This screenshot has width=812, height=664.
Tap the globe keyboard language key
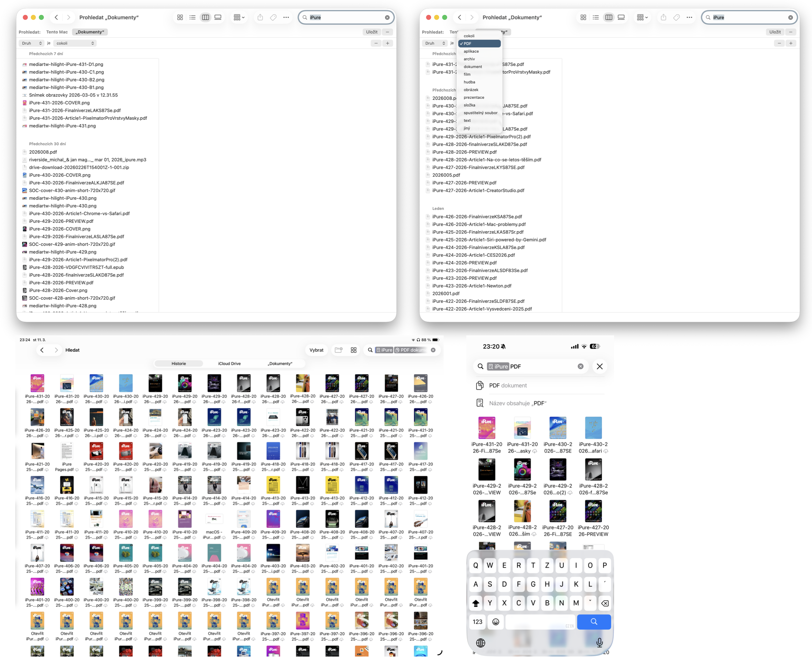click(481, 643)
